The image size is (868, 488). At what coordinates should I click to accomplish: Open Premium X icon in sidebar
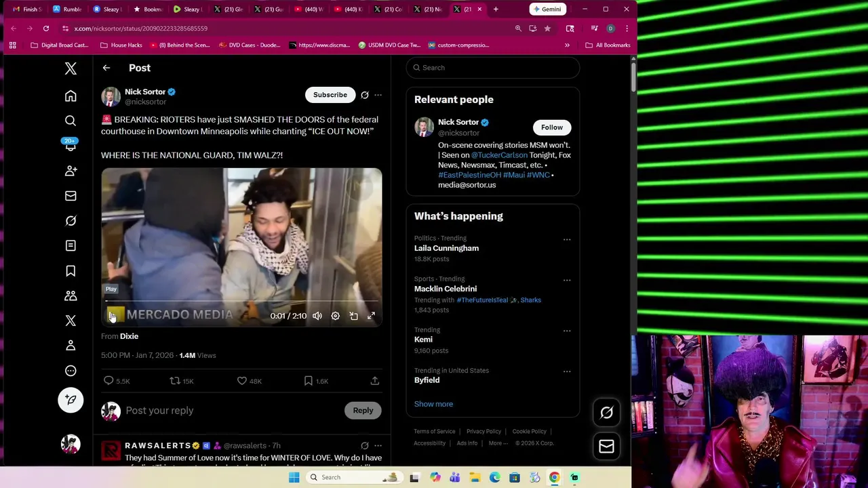(x=71, y=321)
